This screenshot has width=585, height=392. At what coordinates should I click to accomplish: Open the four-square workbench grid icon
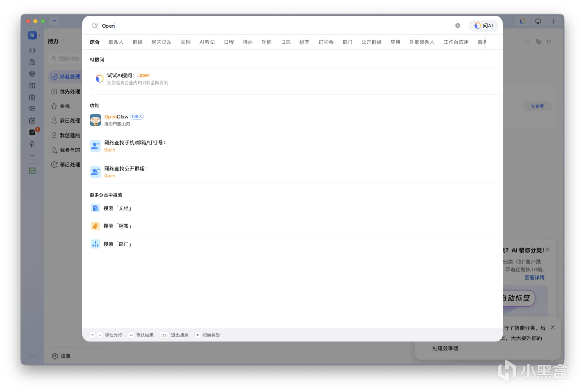click(x=32, y=85)
